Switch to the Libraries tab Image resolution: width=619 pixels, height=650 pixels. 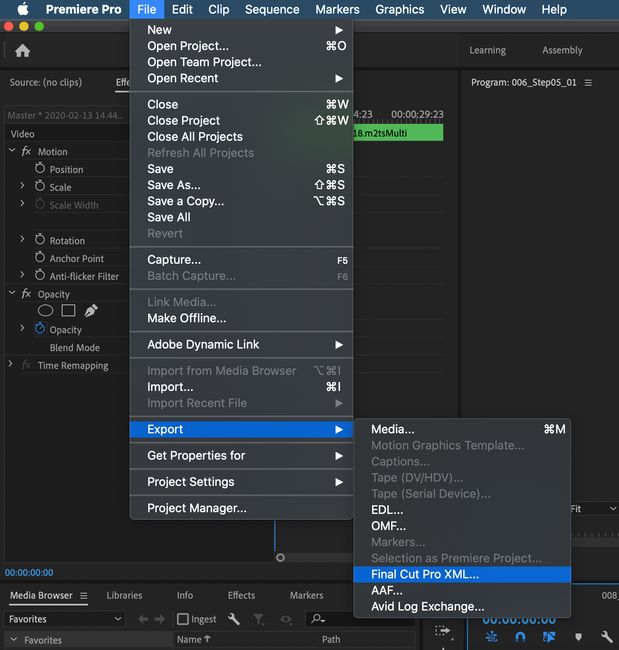click(x=124, y=595)
